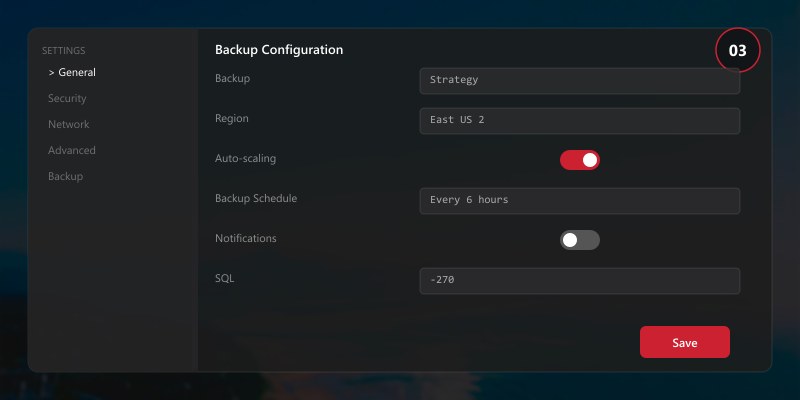Click the Region field showing East US 2

pyautogui.click(x=580, y=121)
